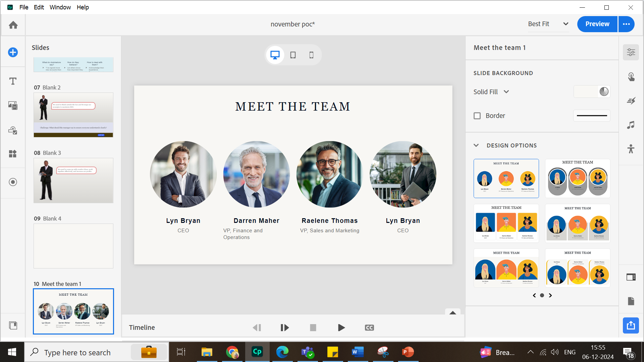Screen dimensions: 644x362
Task: Open the Solid Fill dropdown
Action: coord(491,92)
